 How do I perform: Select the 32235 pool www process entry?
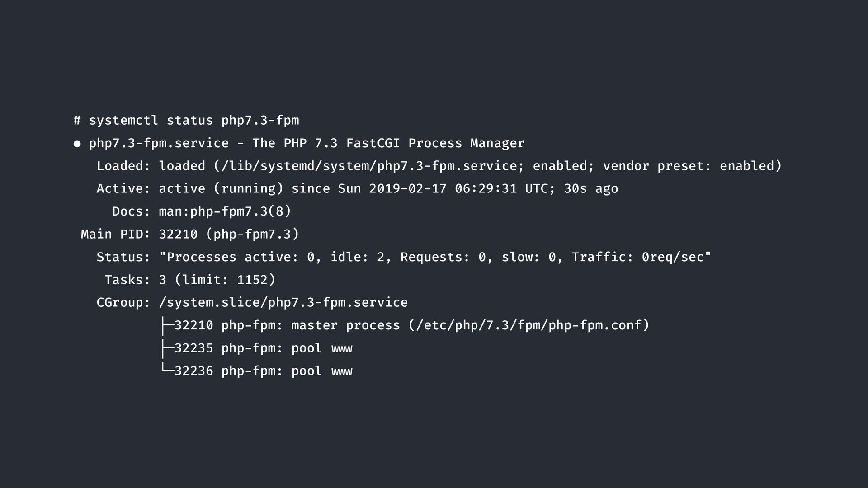(x=263, y=348)
